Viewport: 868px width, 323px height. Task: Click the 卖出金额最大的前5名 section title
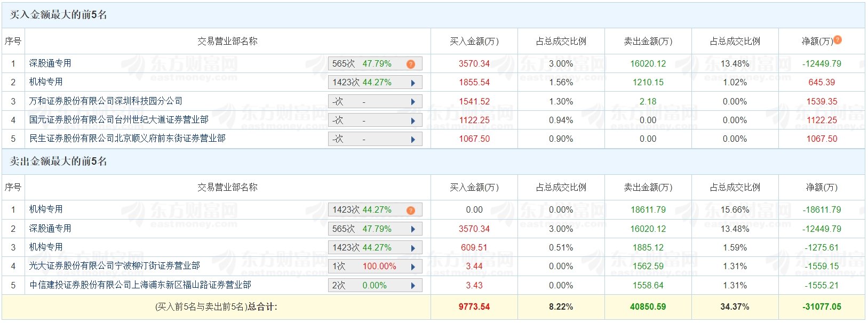click(x=59, y=161)
